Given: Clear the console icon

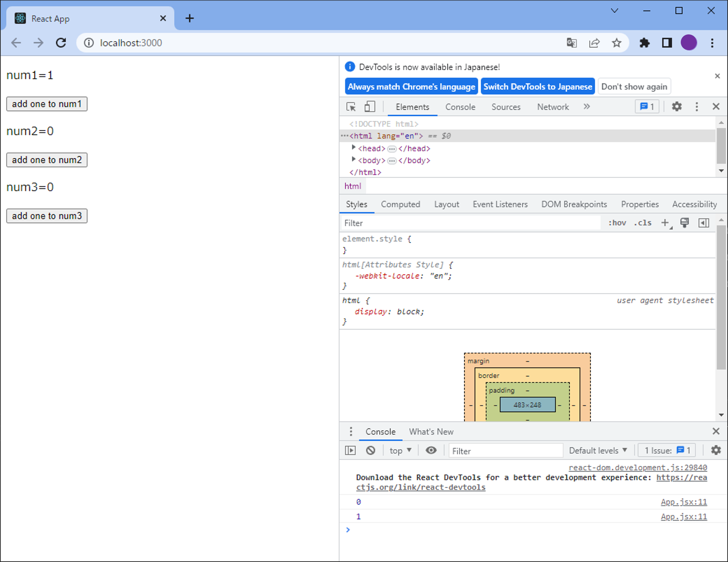Looking at the screenshot, I should coord(370,450).
